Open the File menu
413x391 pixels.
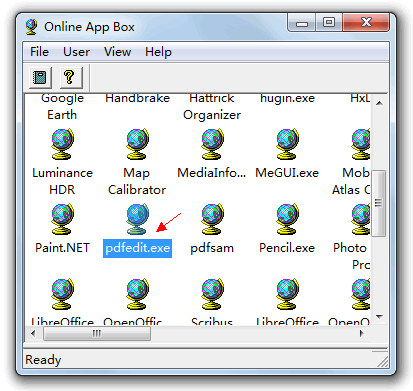point(39,52)
